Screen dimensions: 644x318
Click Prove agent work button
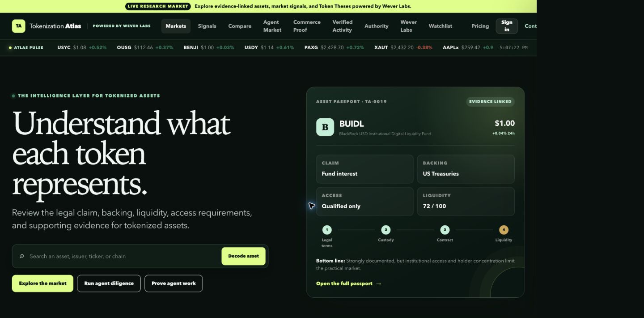pos(174,284)
